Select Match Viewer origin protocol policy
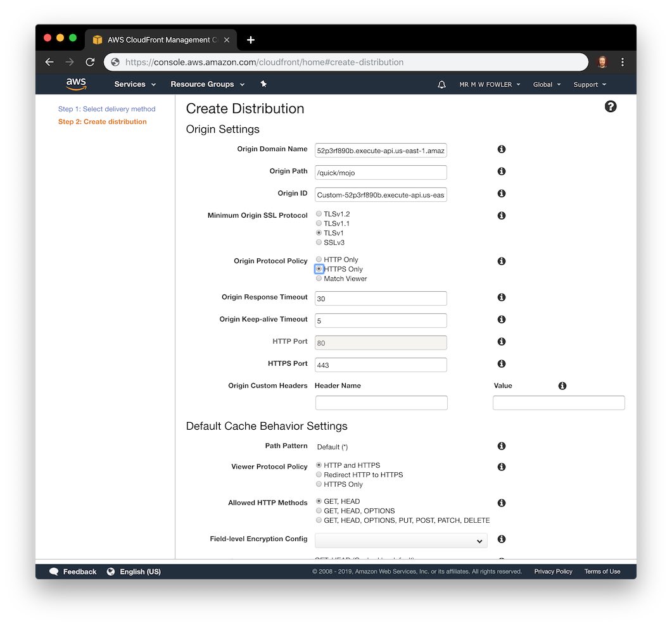The width and height of the screenshot is (672, 626). click(x=319, y=279)
